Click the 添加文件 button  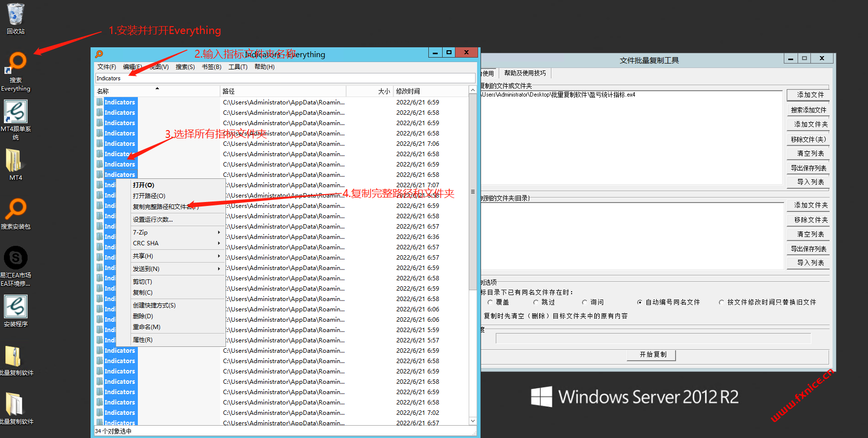tap(808, 95)
